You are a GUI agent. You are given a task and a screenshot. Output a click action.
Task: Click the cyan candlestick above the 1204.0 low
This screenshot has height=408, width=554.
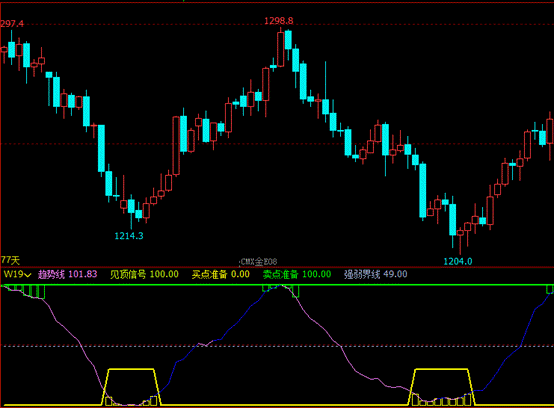452,220
